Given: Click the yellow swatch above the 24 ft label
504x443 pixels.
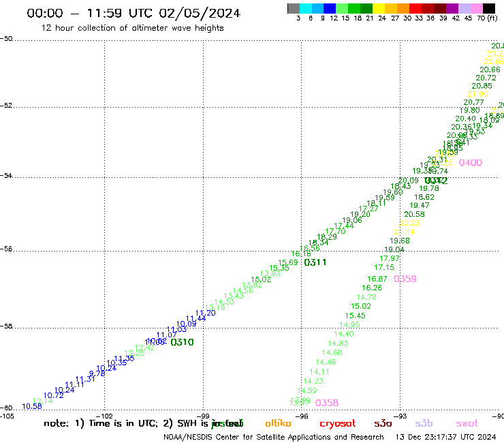Looking at the screenshot, I should [379, 8].
